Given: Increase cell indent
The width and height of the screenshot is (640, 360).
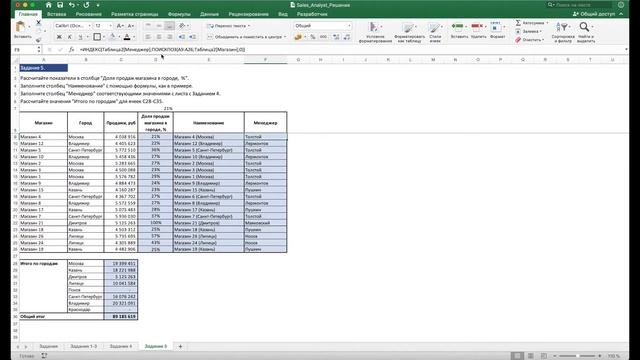Looking at the screenshot, I should click(x=192, y=37).
